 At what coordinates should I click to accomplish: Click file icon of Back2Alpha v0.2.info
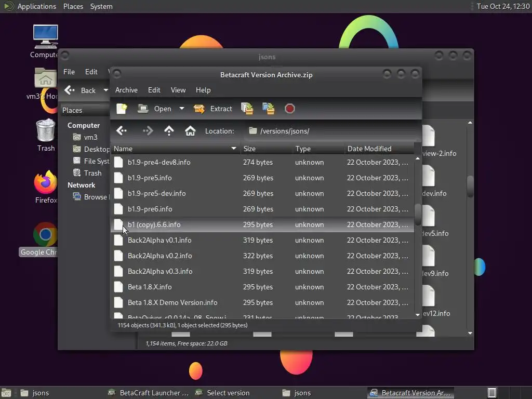[118, 256]
